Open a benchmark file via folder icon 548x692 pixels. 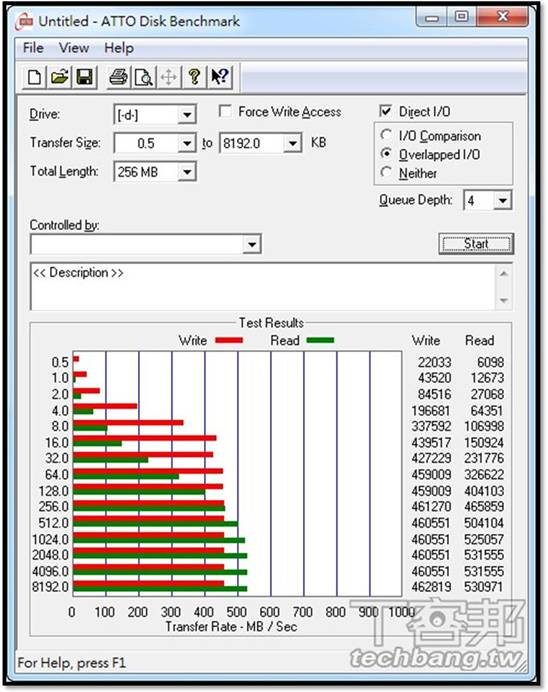pos(60,77)
